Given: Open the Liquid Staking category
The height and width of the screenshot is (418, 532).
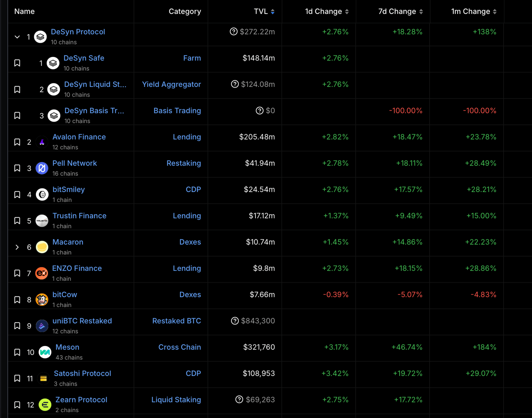Looking at the screenshot, I should (176, 400).
